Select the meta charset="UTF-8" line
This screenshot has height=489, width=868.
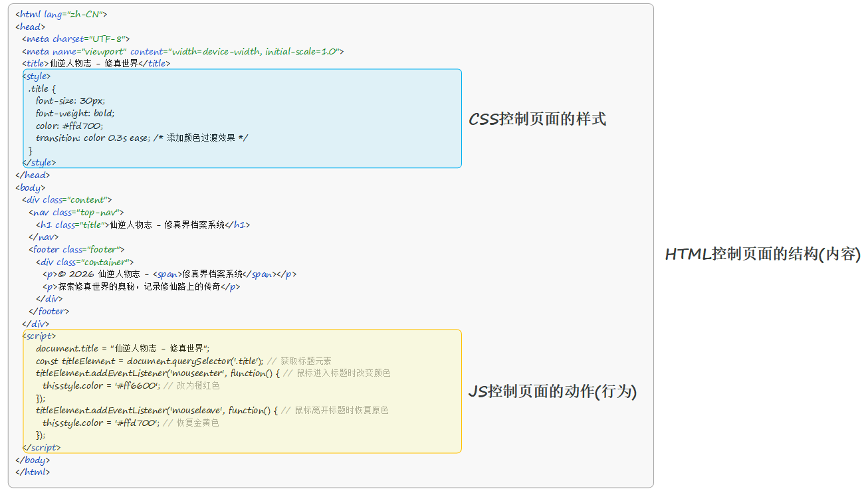coord(76,39)
